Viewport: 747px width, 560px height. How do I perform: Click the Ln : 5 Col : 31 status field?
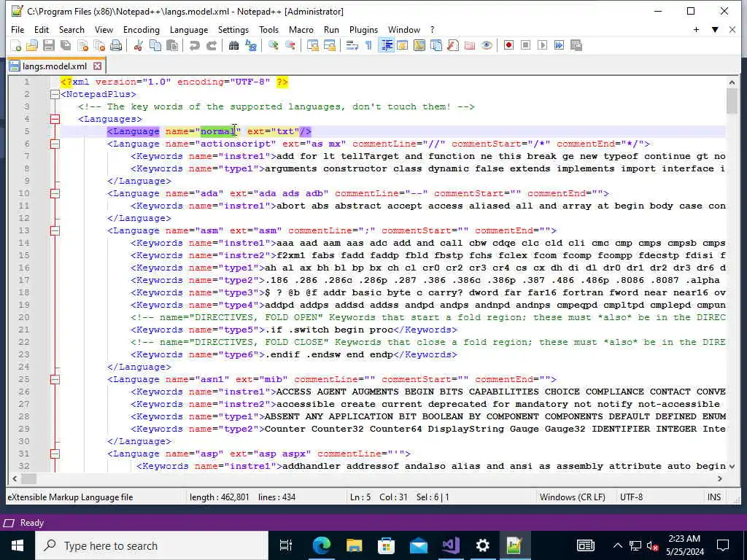pos(379,497)
